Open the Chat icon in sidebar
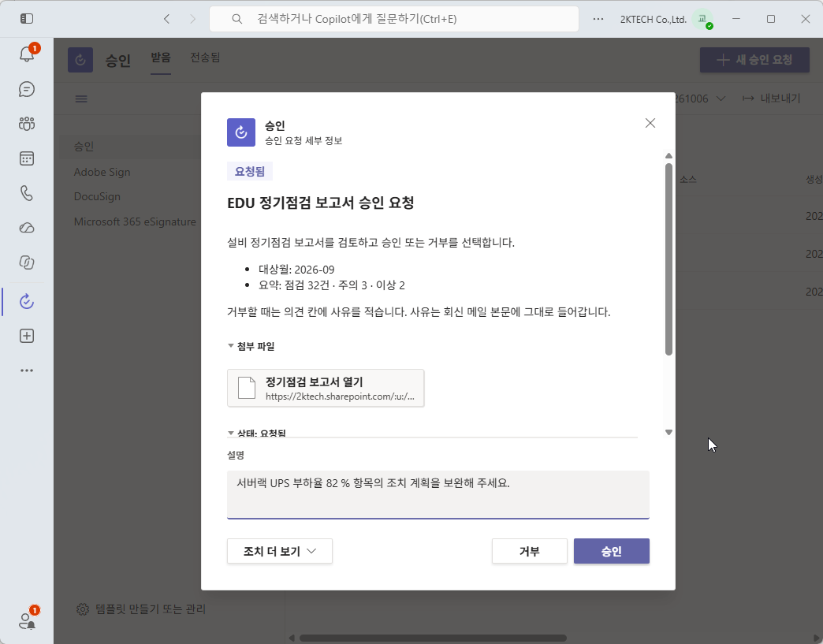 (27, 89)
